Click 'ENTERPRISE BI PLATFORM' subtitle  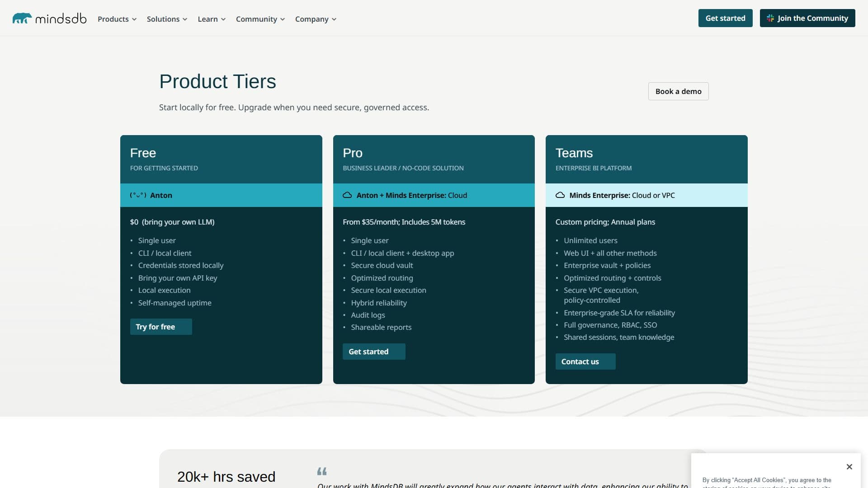pyautogui.click(x=594, y=168)
